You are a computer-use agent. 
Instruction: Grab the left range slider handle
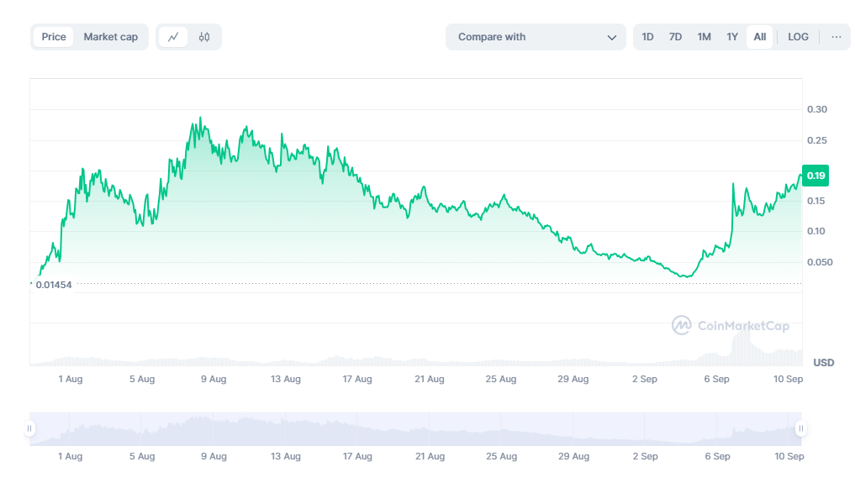(x=30, y=428)
